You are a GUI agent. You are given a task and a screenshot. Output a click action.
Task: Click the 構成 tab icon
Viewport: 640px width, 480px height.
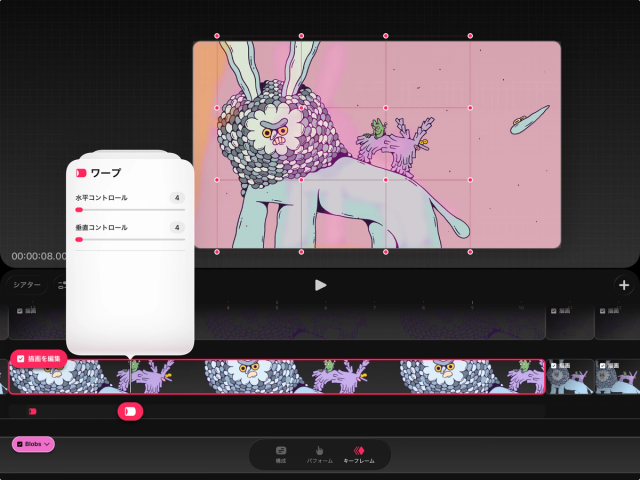tap(281, 451)
